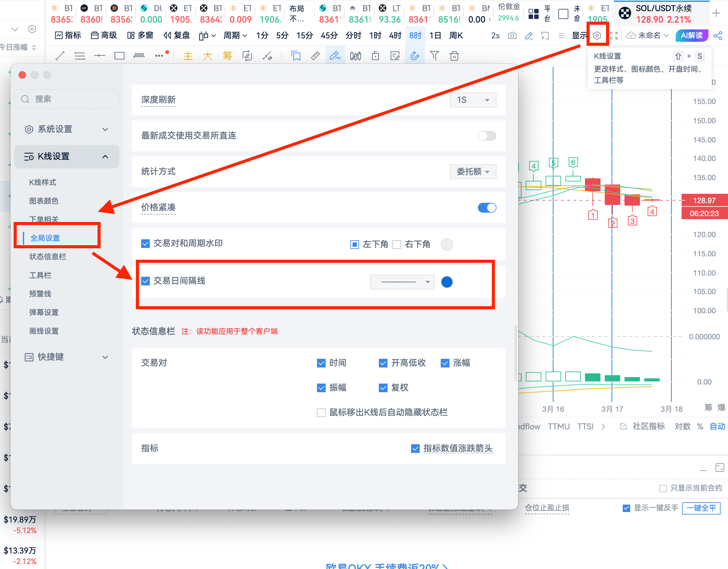Click the add new tab plus icon
The width and height of the screenshot is (728, 569).
click(716, 13)
